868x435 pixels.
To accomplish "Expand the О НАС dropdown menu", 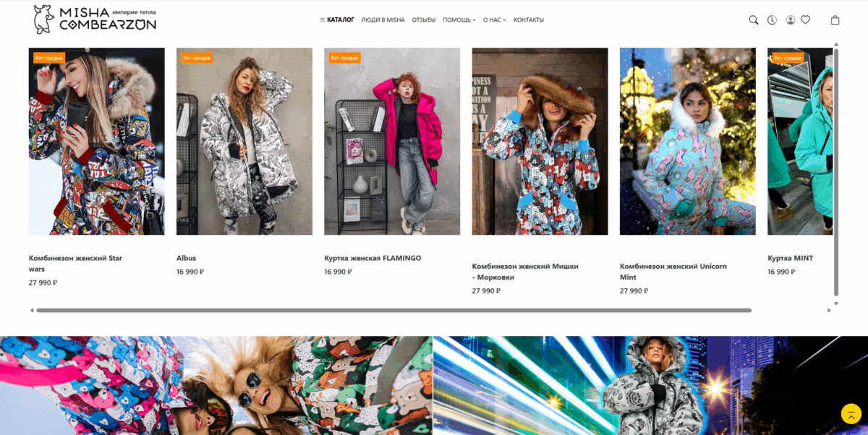I will 494,20.
